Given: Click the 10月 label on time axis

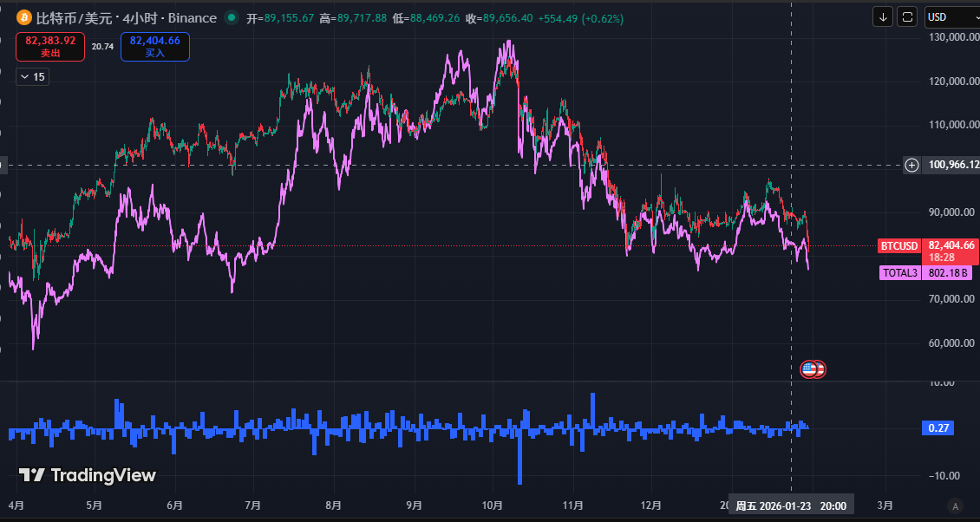Looking at the screenshot, I should click(493, 506).
